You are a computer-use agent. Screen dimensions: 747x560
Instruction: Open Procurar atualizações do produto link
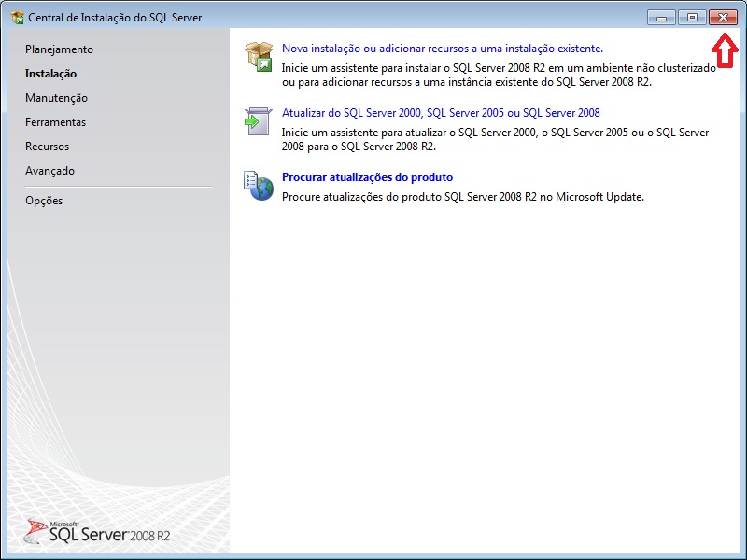[x=367, y=177]
